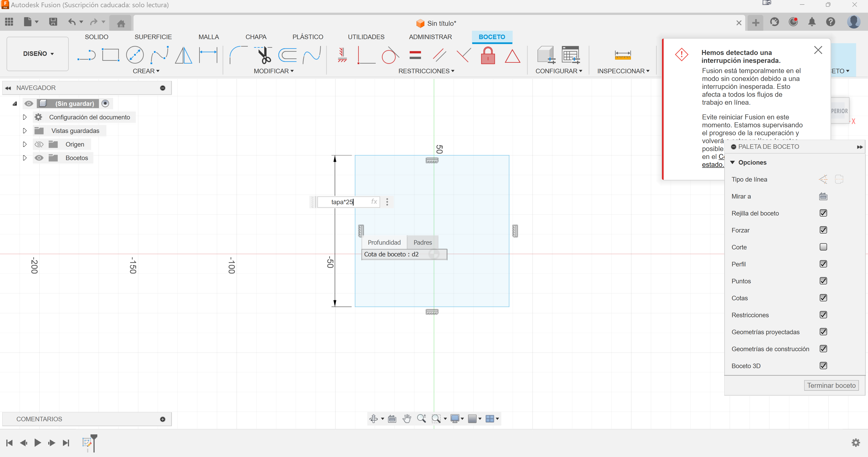Click the Save icon
This screenshot has height=457, width=868.
point(53,22)
